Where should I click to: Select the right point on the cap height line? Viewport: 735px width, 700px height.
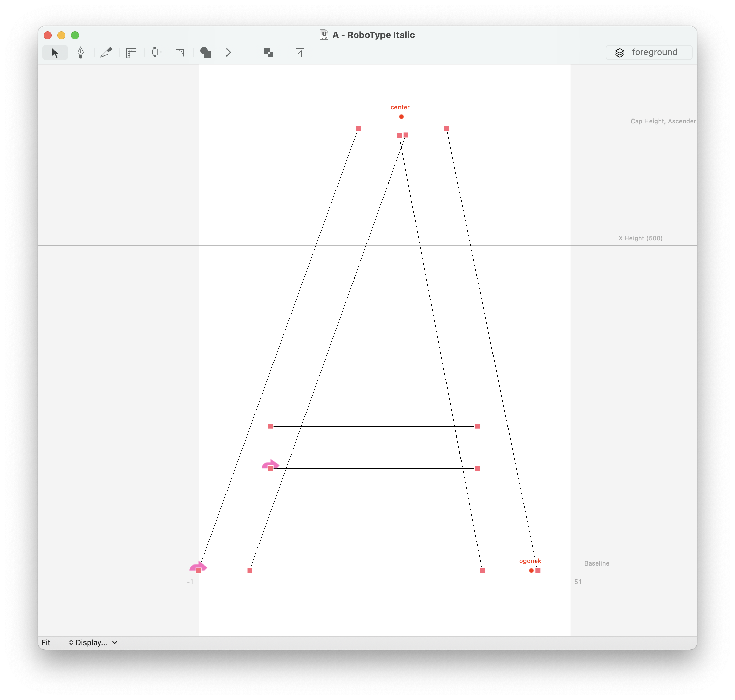tap(447, 128)
